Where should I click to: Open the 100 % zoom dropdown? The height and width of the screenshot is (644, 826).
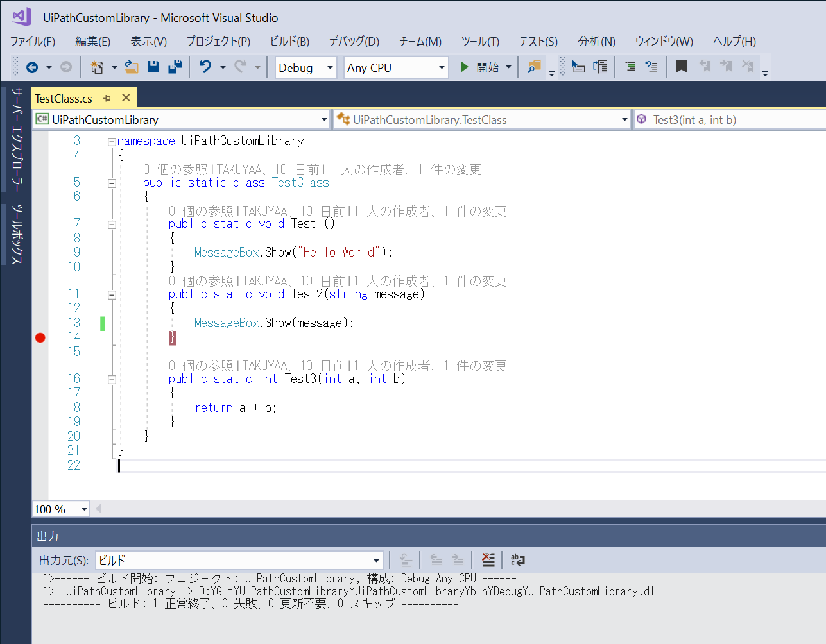click(x=61, y=509)
